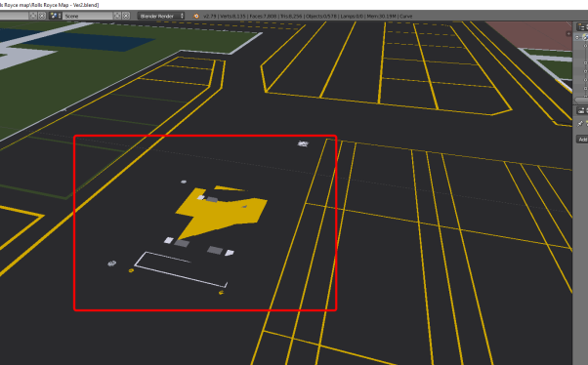This screenshot has height=365, width=588.
Task: Click the Objects:0/578 statistic
Action: click(x=321, y=17)
